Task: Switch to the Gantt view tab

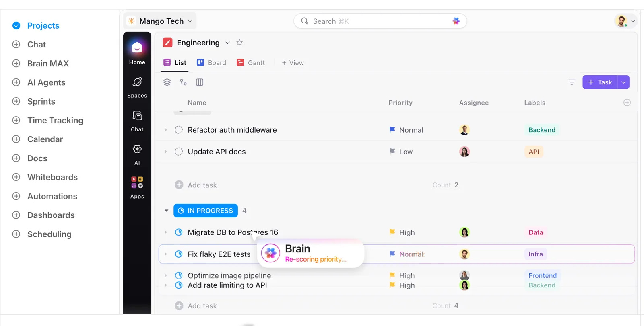Action: tap(251, 63)
